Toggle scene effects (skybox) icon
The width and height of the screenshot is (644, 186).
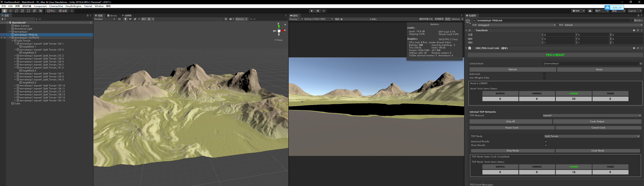[x=135, y=19]
